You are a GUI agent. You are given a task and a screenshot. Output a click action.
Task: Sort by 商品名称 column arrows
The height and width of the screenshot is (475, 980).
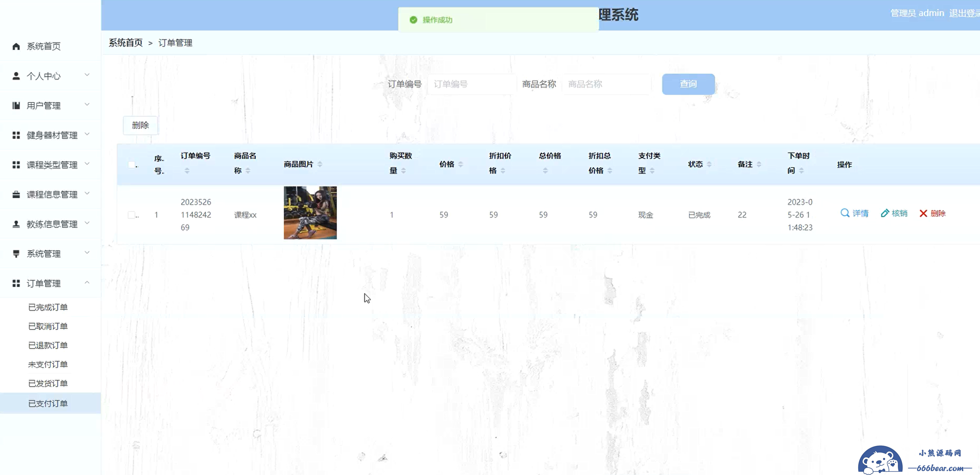pyautogui.click(x=248, y=170)
